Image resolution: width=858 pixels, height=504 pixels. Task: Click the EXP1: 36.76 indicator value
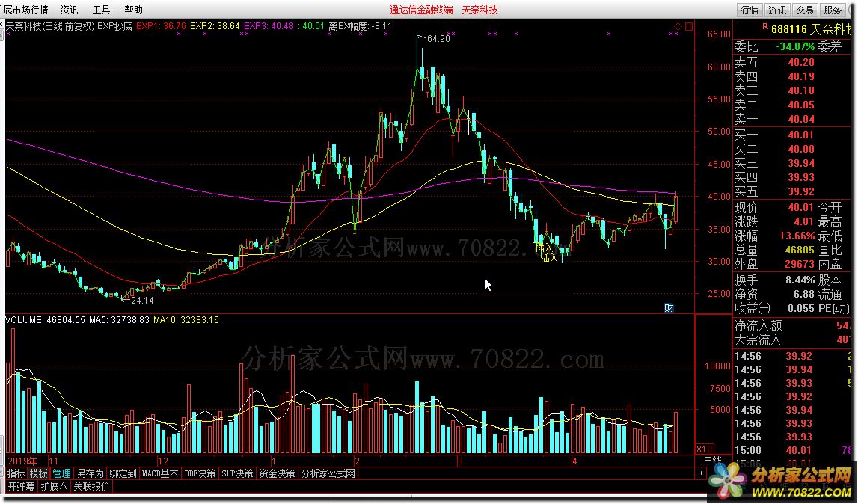pos(161,25)
